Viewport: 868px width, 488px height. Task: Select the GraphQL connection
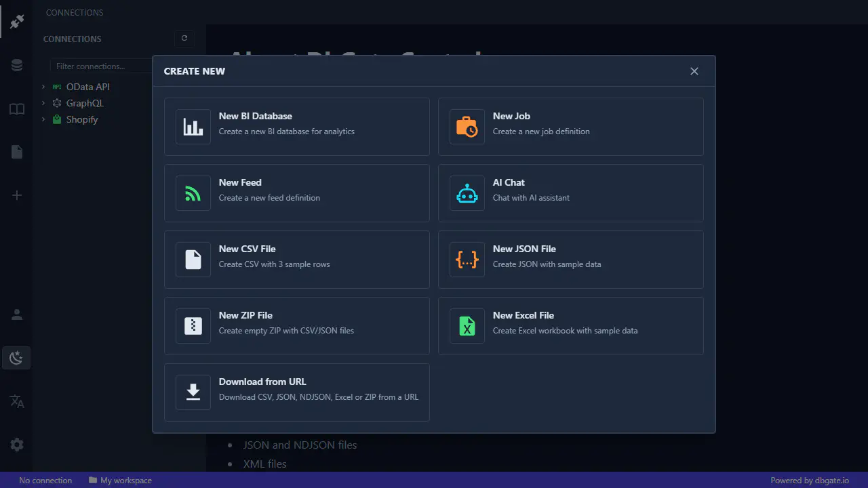coord(85,103)
